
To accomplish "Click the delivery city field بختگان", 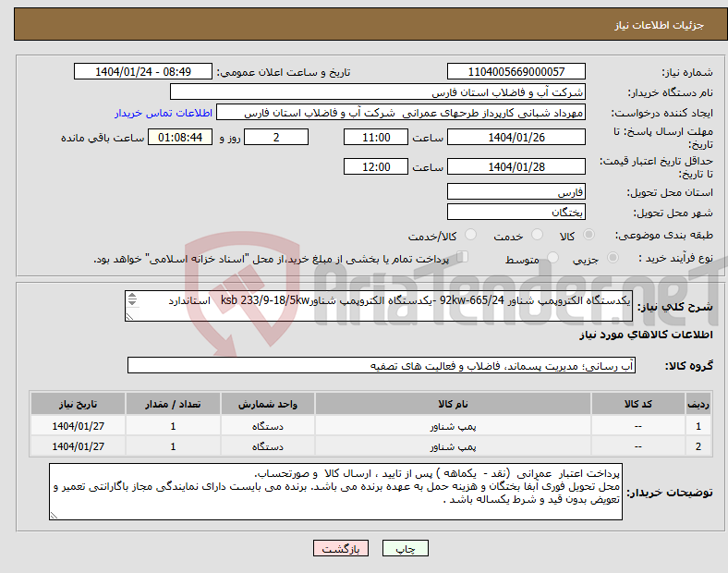I will click(516, 213).
